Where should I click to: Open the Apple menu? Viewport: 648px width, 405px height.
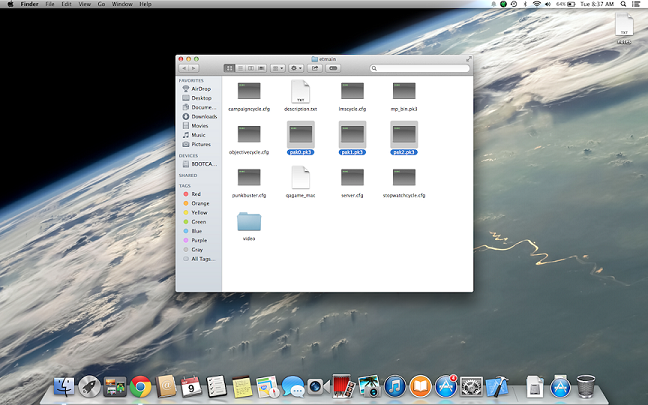(10, 4)
